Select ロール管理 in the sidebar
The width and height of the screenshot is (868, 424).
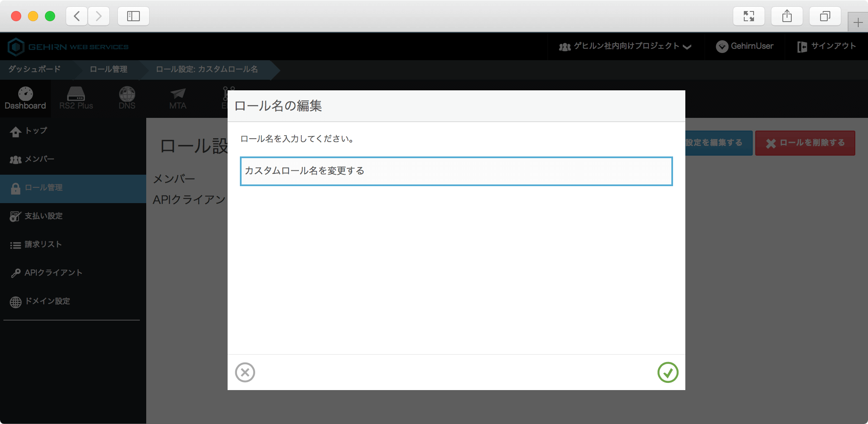coord(43,188)
